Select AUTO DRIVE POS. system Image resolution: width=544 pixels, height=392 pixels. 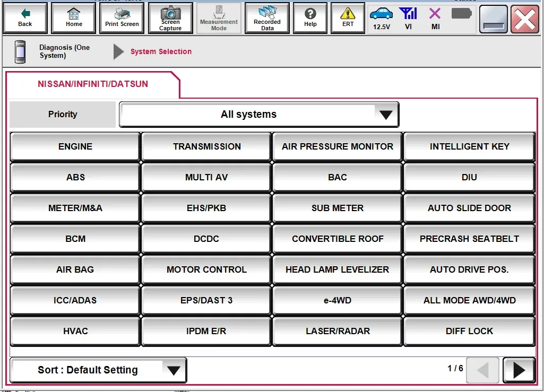[x=469, y=269]
